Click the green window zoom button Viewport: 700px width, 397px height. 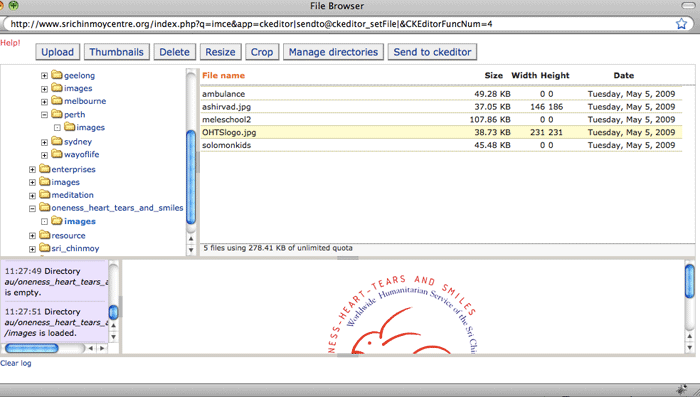pyautogui.click(x=14, y=5)
